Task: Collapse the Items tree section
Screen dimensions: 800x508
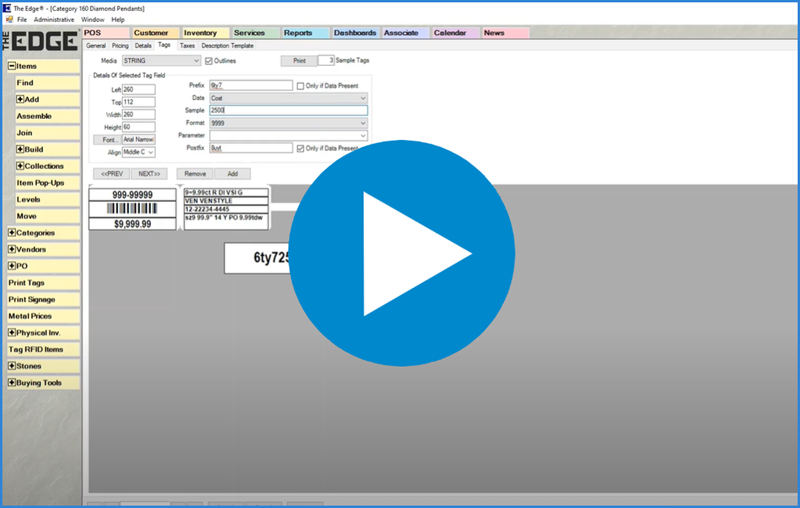Action: click(12, 66)
